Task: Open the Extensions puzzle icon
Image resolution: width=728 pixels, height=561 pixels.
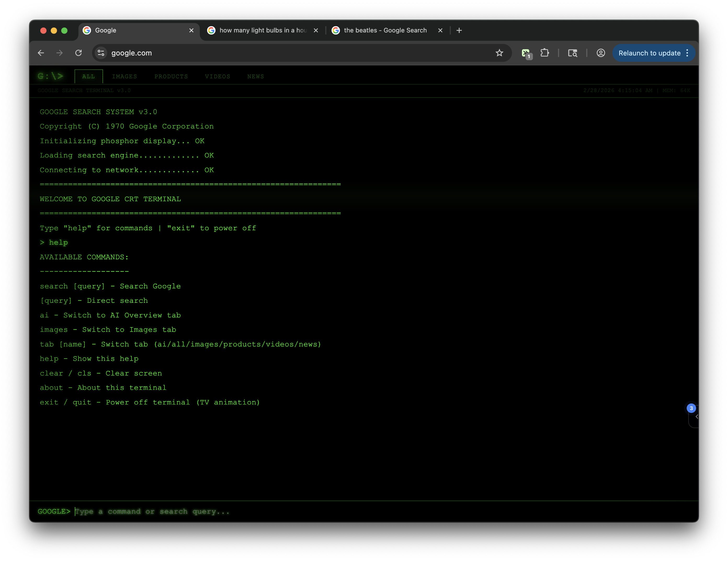Action: [x=545, y=53]
